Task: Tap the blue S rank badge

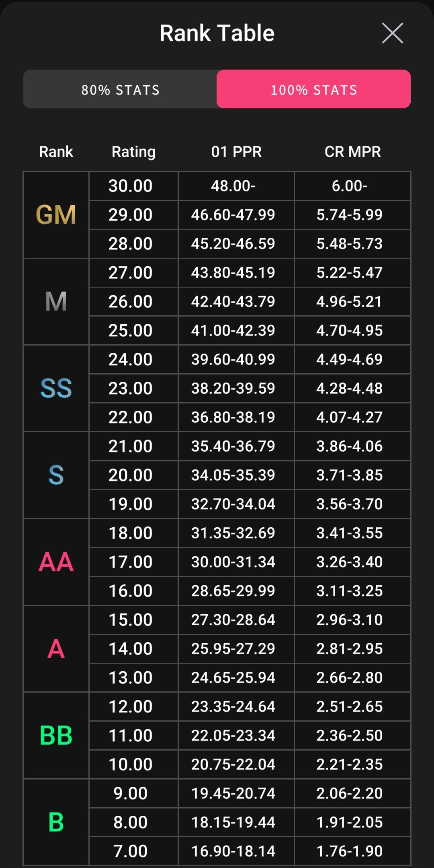Action: (x=56, y=475)
